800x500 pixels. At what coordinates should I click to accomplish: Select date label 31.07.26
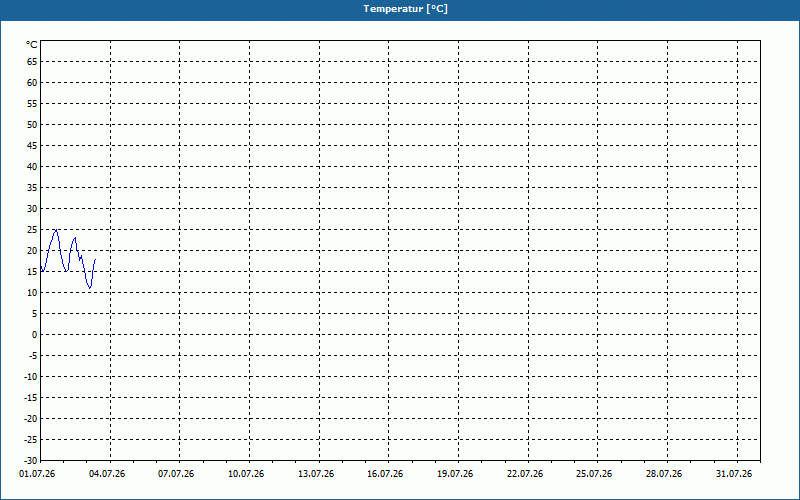[734, 474]
